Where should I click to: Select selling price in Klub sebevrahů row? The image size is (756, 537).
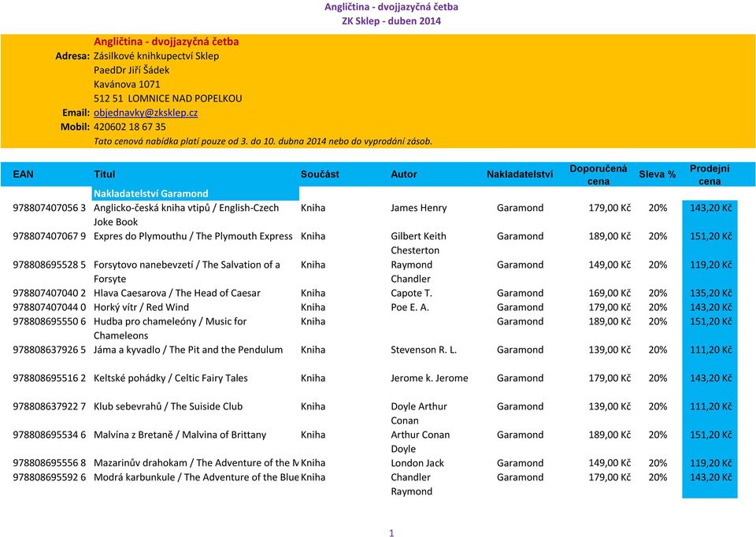click(710, 406)
